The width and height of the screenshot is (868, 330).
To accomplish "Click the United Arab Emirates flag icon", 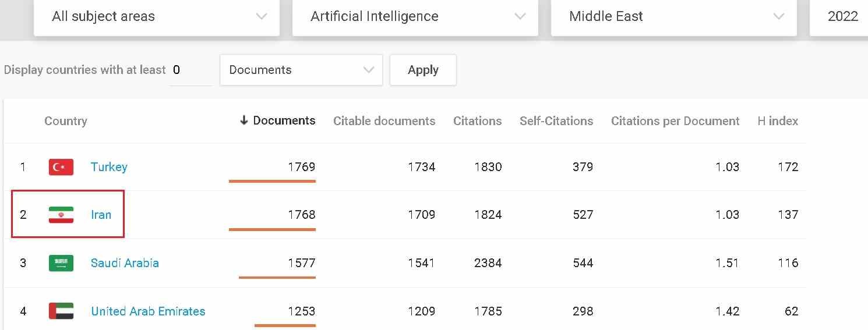I will pos(61,311).
